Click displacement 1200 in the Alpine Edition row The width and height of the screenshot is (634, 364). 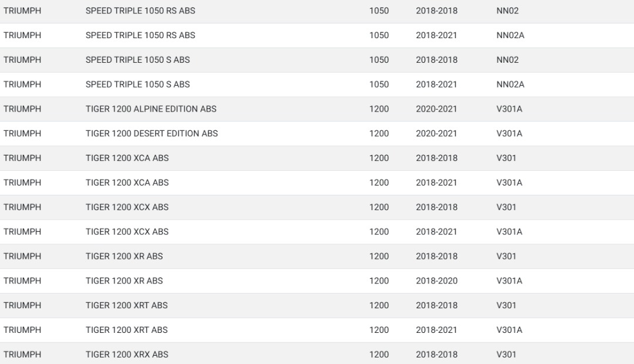379,109
